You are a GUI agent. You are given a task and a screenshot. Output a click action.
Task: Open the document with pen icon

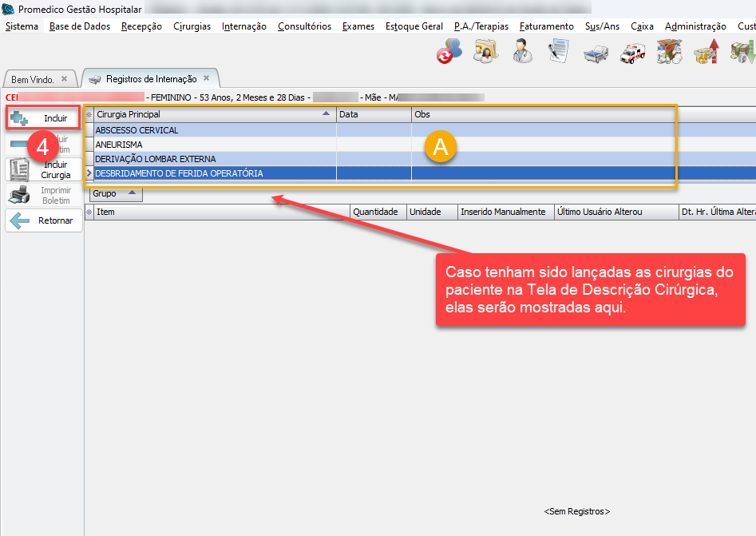(558, 52)
